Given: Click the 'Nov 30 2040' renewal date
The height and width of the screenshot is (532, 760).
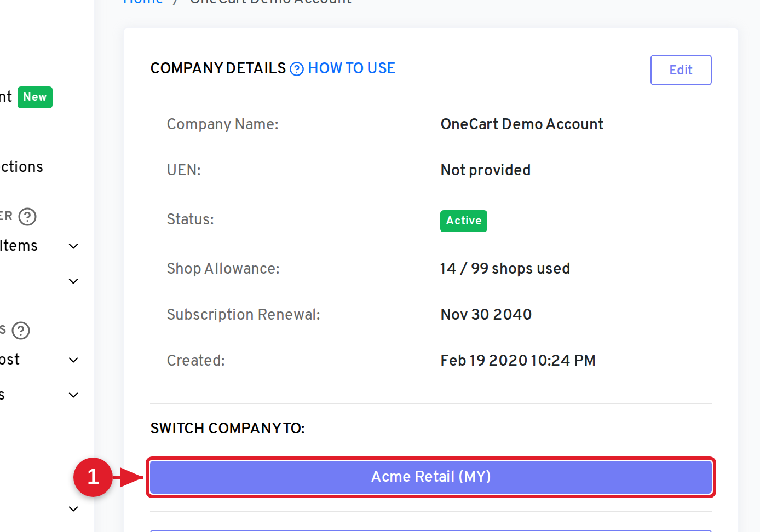Looking at the screenshot, I should 486,315.
